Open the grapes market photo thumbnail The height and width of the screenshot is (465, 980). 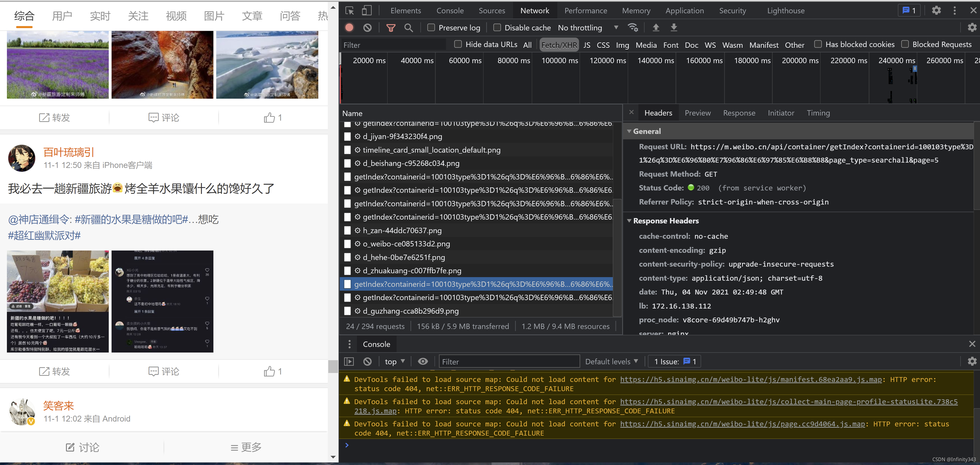click(58, 301)
